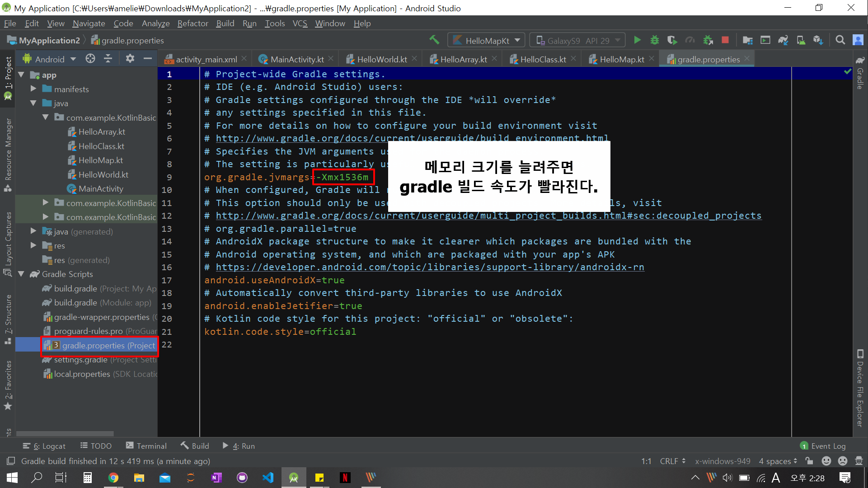Sync project with Gradle files elephant icon
Screen dimensions: 868x488
pyautogui.click(x=783, y=40)
